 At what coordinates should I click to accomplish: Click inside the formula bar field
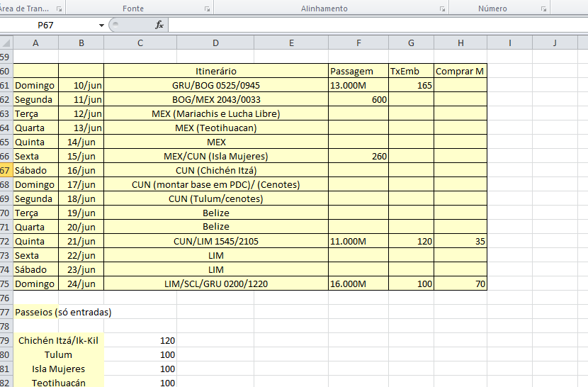(375, 25)
